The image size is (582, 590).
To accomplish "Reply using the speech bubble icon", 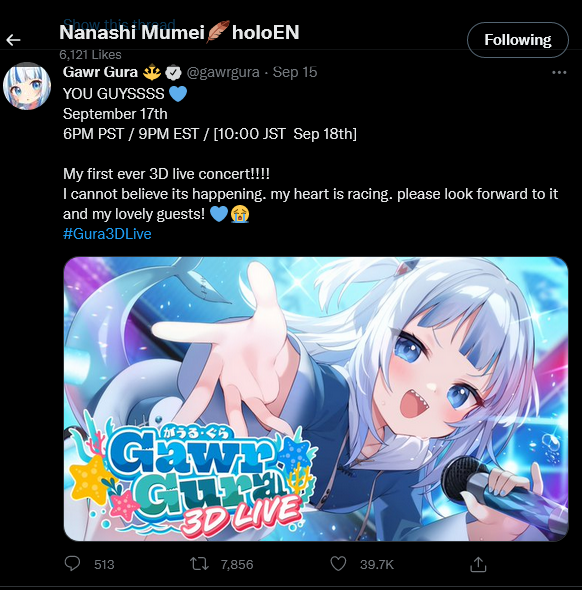I will tap(72, 564).
